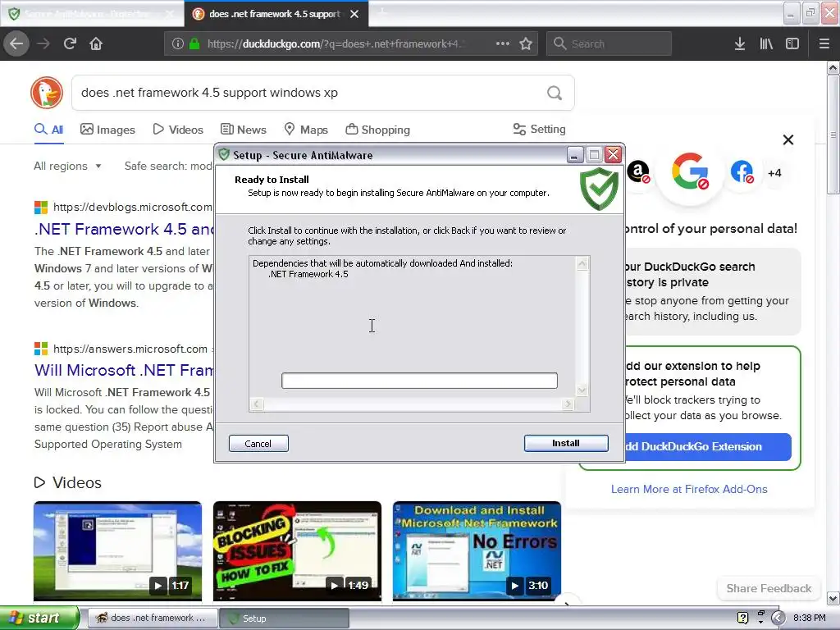Switch to the Maps results tab
The height and width of the screenshot is (630, 840).
306,129
